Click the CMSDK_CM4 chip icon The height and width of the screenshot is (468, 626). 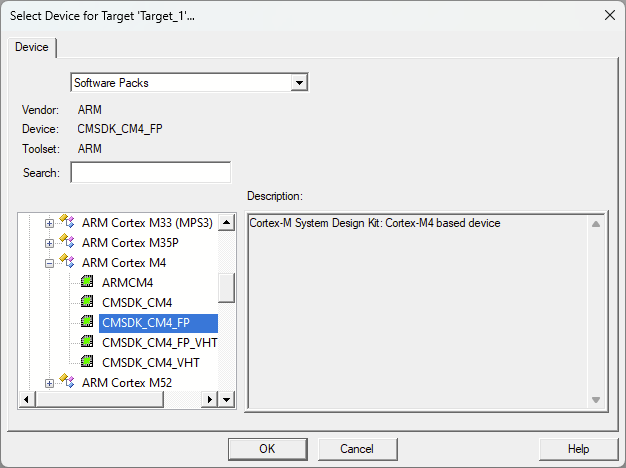(87, 302)
